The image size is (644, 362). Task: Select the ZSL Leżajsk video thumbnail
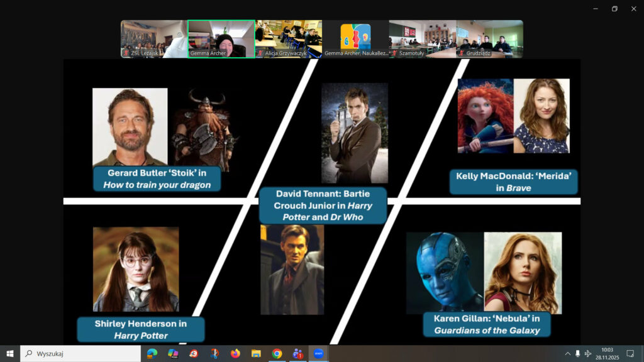point(154,39)
